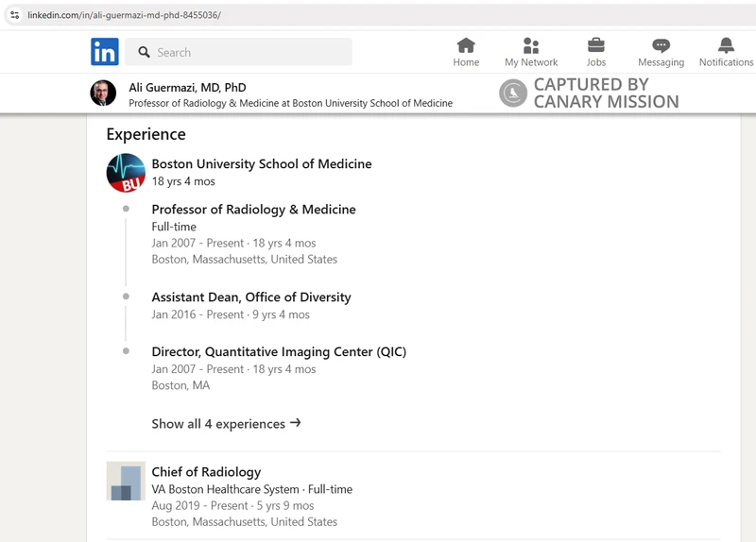Image resolution: width=756 pixels, height=542 pixels.
Task: Click the Professor of Radiology & Medicine title
Action: (x=253, y=210)
